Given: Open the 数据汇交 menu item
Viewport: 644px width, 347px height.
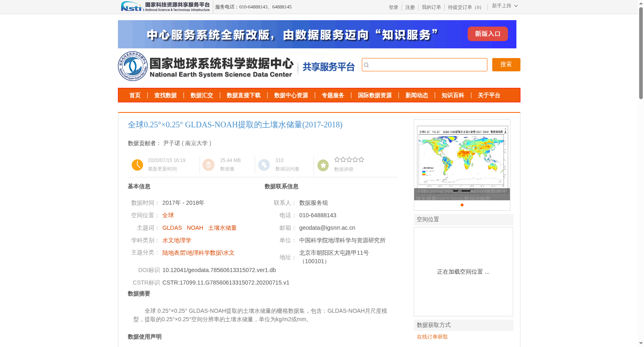Looking at the screenshot, I should click(202, 96).
